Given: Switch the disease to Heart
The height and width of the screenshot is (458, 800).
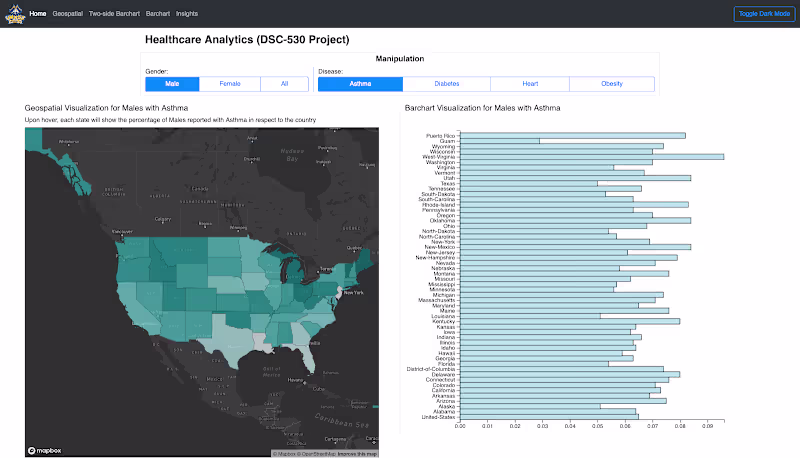Looking at the screenshot, I should coord(529,84).
